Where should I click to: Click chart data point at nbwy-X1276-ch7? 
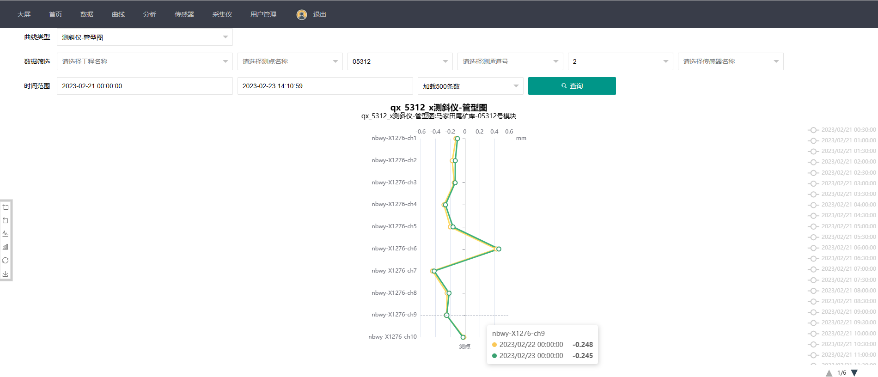coord(434,271)
